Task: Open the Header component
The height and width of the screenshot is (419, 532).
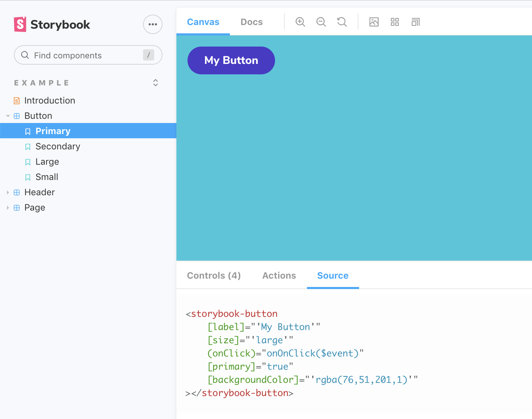Action: pos(40,192)
